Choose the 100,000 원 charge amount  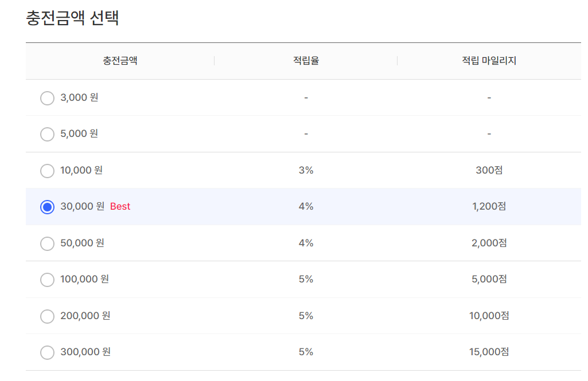pos(47,280)
